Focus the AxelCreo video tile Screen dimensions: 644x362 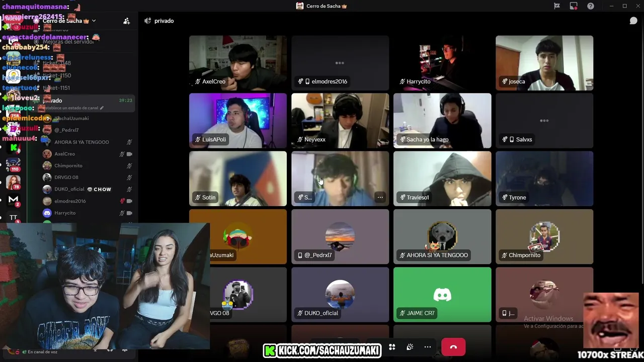pos(238,63)
